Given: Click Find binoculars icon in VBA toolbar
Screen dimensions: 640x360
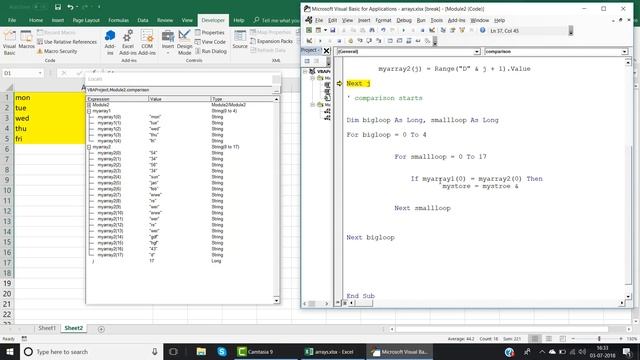Looking at the screenshot, I should 372,30.
